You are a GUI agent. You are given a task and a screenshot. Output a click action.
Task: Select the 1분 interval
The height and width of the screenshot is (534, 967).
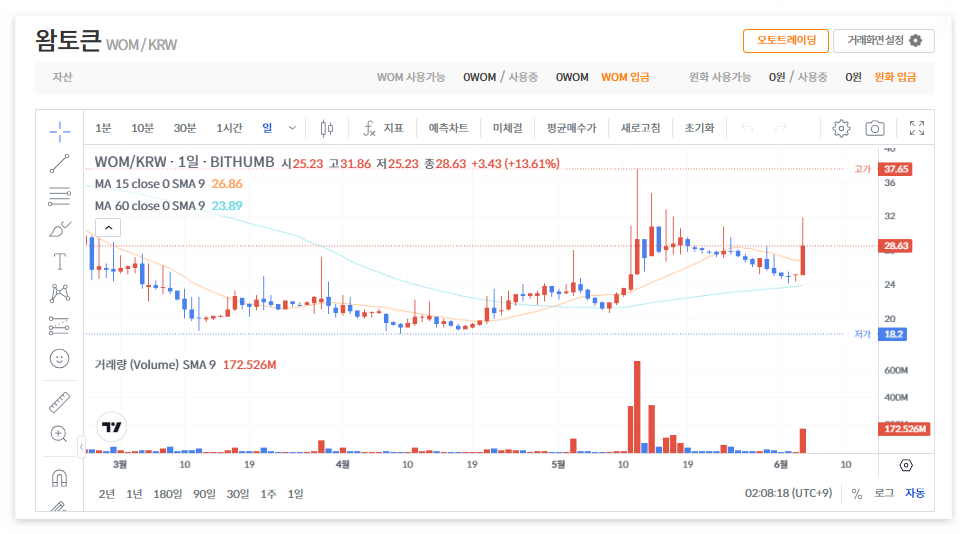(103, 128)
